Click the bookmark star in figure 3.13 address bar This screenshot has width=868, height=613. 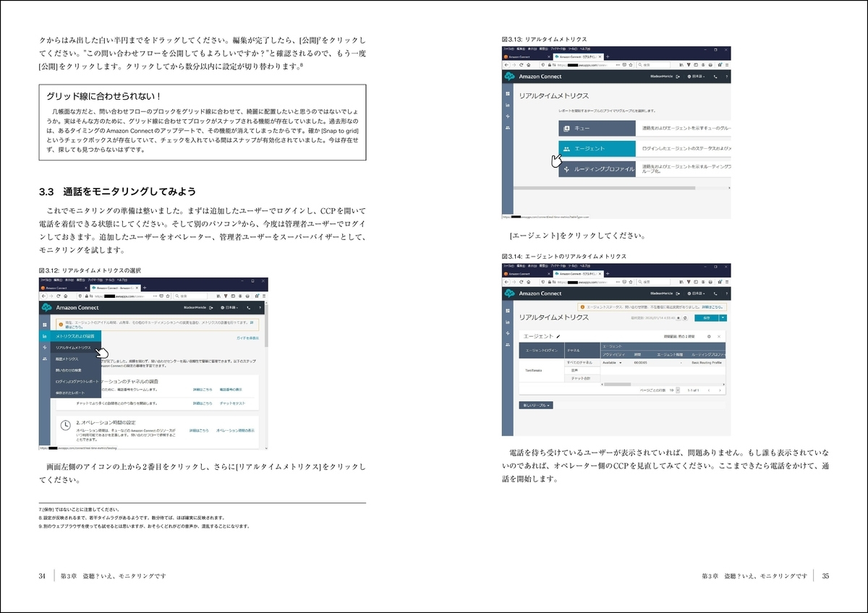pyautogui.click(x=631, y=64)
